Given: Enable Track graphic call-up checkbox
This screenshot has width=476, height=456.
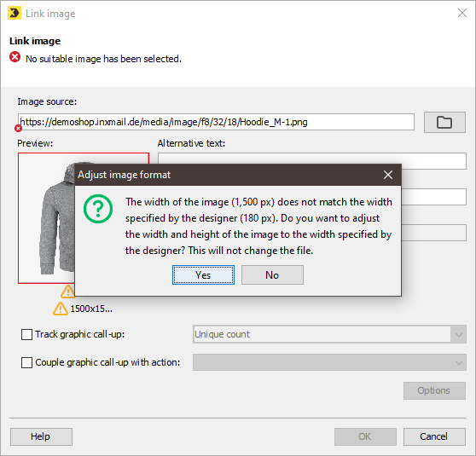Looking at the screenshot, I should (26, 334).
